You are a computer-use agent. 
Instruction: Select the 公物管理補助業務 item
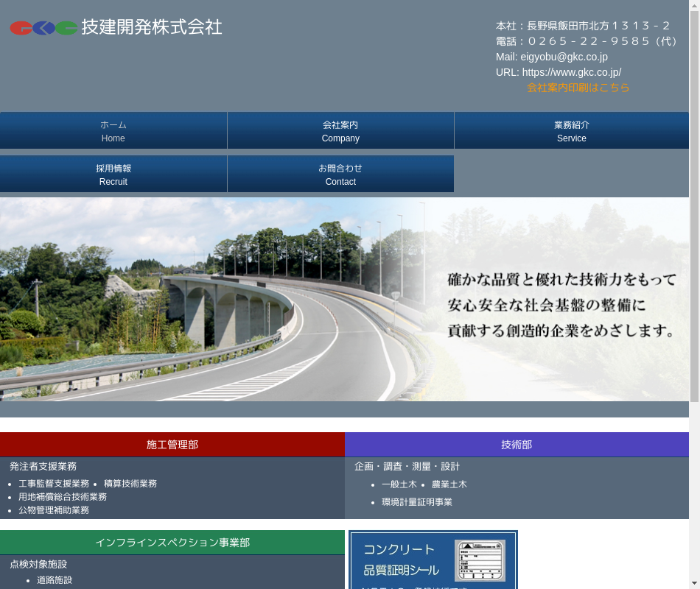[x=54, y=510]
